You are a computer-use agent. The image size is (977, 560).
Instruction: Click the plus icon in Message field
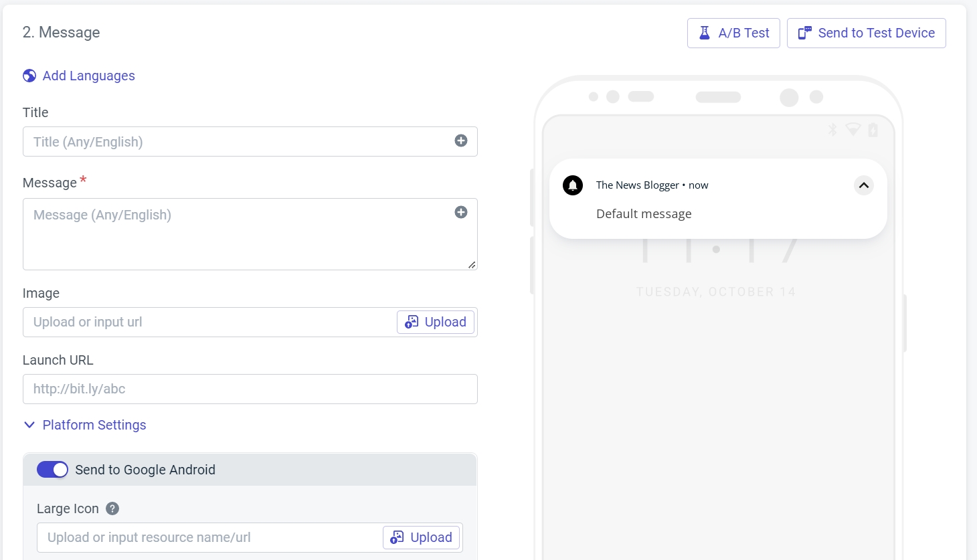(x=461, y=212)
